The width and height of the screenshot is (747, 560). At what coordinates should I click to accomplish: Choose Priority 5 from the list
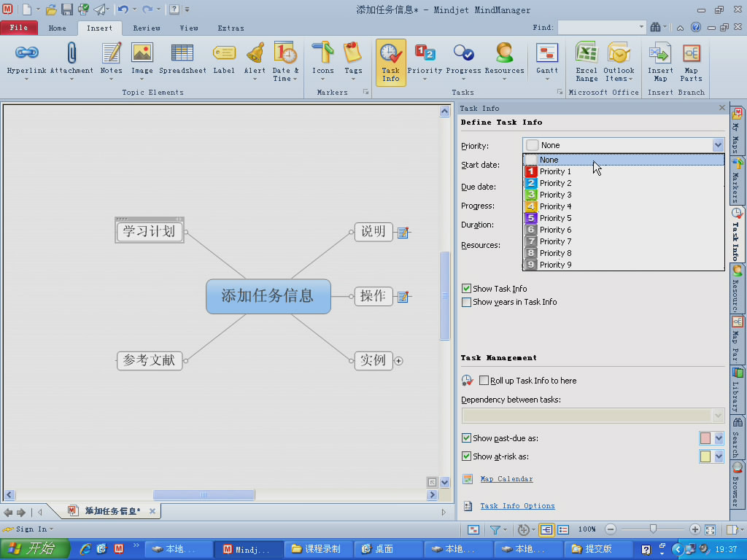tap(623, 218)
